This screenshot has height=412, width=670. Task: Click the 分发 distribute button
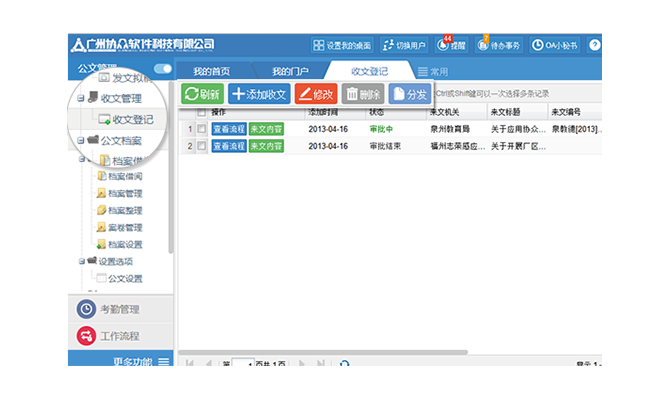click(x=409, y=94)
